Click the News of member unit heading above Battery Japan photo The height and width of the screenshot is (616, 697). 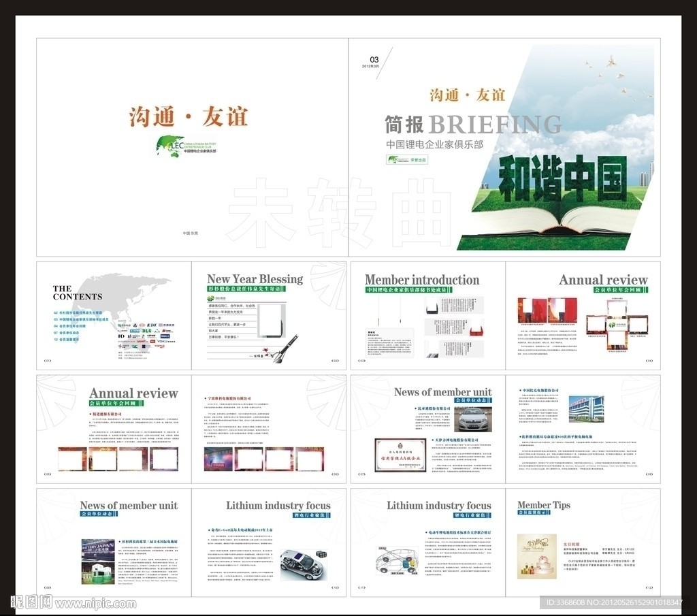[129, 506]
